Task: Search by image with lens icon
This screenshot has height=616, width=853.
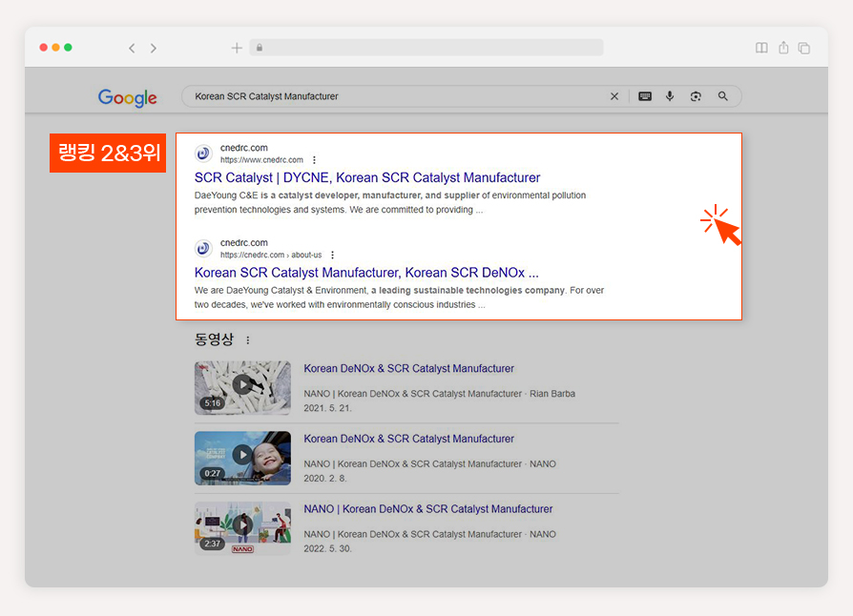Action: pyautogui.click(x=696, y=96)
